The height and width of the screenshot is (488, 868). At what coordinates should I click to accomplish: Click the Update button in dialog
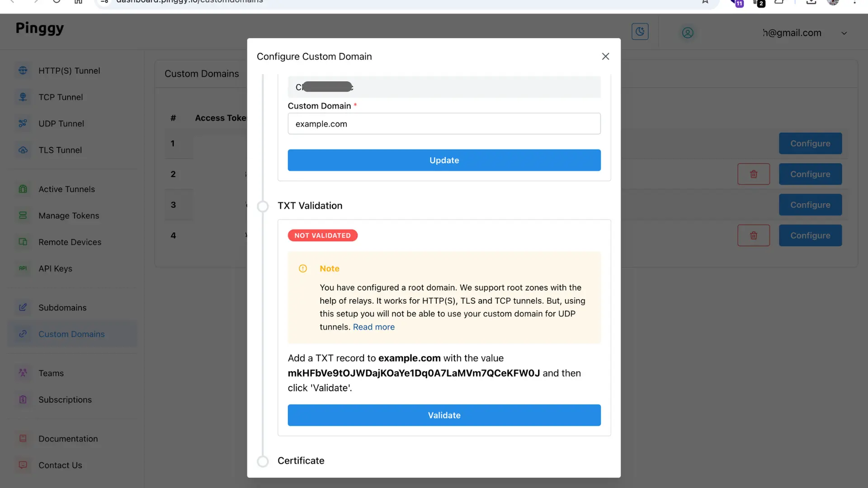(x=444, y=160)
